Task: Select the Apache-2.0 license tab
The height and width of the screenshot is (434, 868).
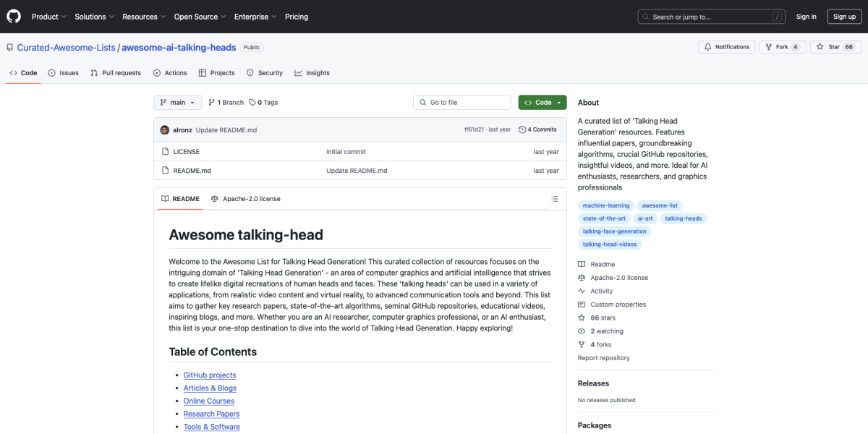Action: 246,199
